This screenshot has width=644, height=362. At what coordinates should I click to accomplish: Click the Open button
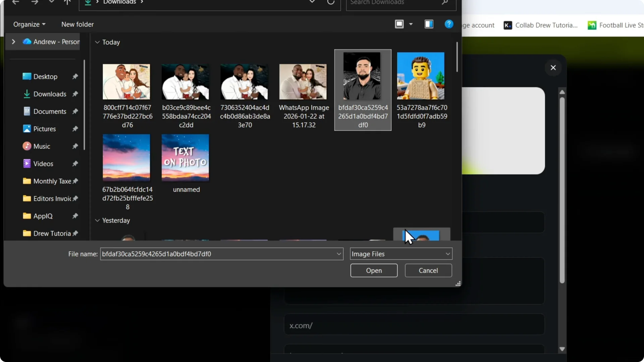(374, 270)
